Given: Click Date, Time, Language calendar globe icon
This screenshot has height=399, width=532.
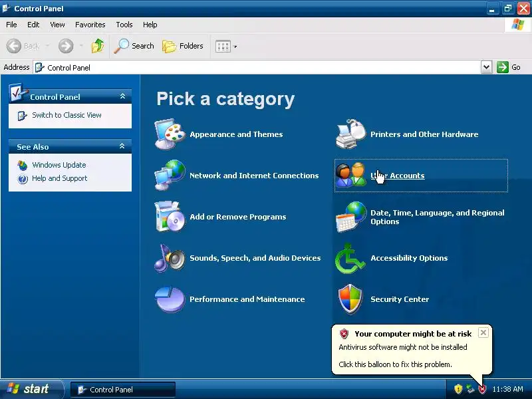Looking at the screenshot, I should pos(351,217).
